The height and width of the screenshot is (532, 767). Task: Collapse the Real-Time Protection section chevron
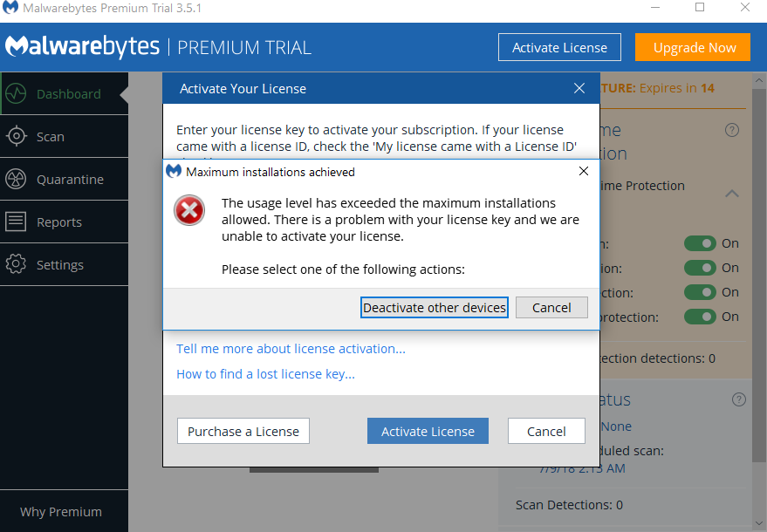[x=732, y=194]
